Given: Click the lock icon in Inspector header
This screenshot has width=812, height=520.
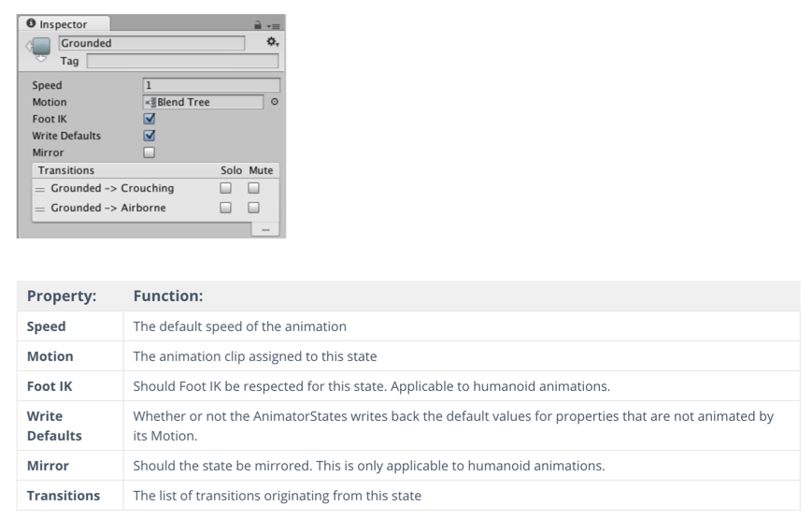Looking at the screenshot, I should pos(257,25).
